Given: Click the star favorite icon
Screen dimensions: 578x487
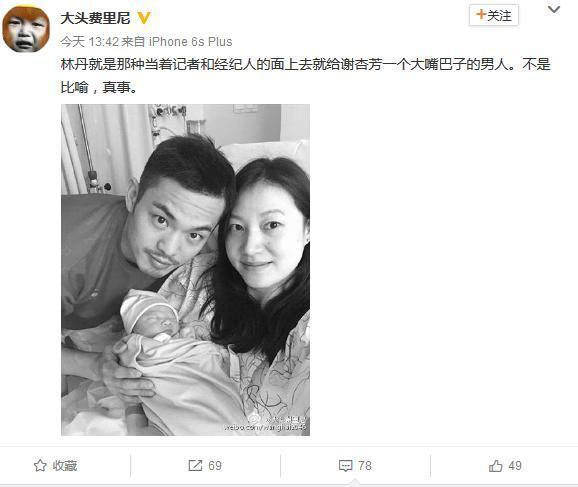Looking at the screenshot, I should [x=40, y=465].
